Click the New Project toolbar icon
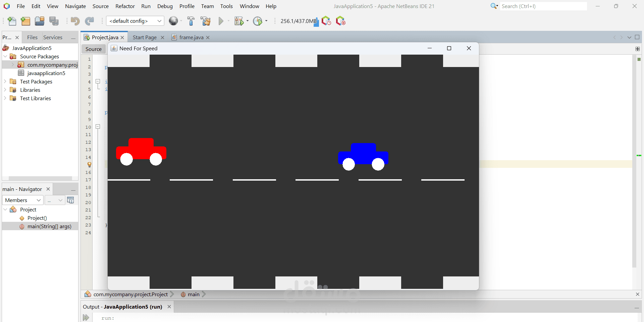Image resolution: width=644 pixels, height=322 pixels. click(25, 21)
